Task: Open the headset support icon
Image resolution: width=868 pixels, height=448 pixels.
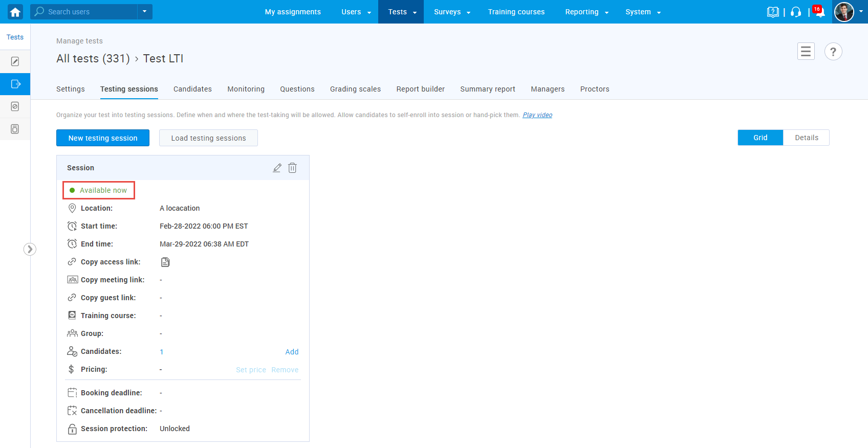Action: [796, 12]
